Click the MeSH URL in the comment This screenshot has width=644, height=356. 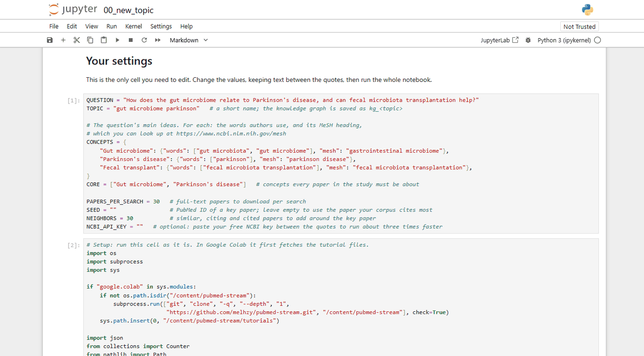click(x=231, y=134)
